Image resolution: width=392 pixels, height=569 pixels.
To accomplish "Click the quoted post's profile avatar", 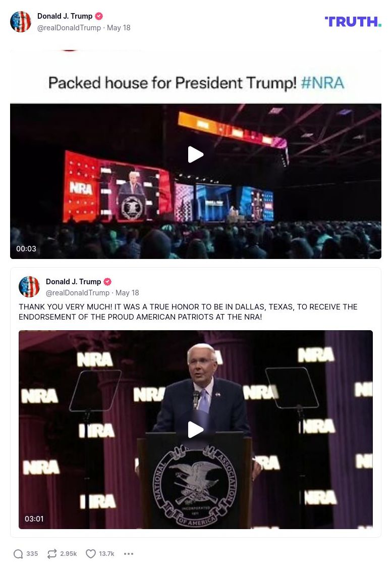I will 29,287.
